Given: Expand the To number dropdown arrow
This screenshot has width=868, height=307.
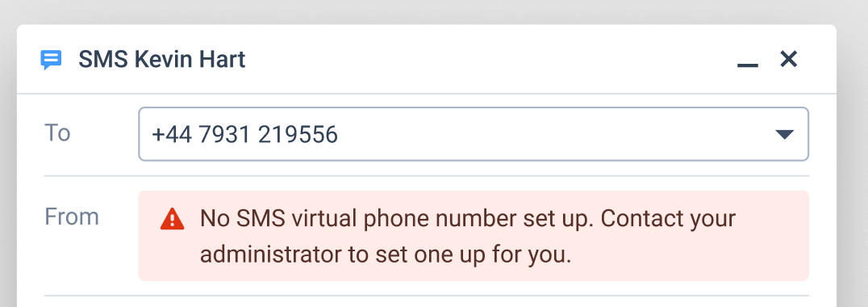Looking at the screenshot, I should click(x=784, y=134).
